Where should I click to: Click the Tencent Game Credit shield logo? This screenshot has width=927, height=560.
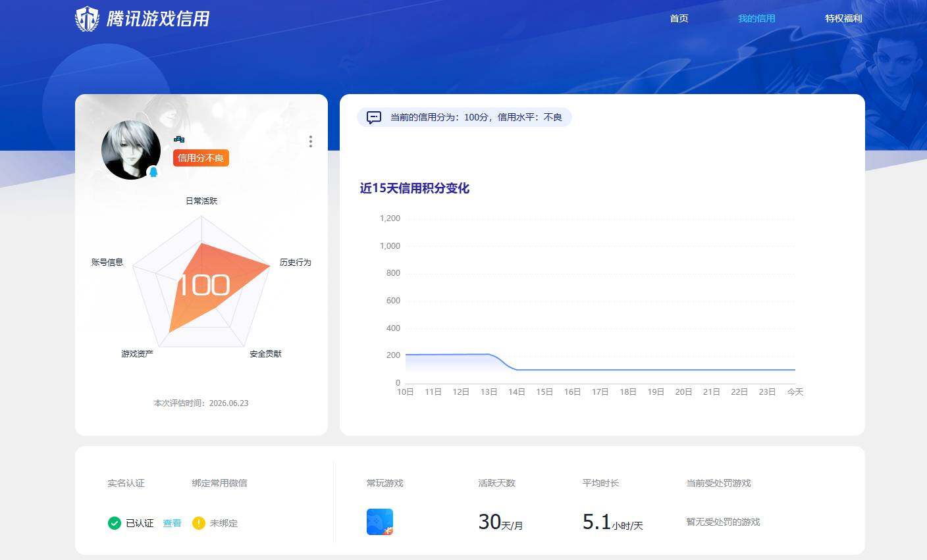(87, 18)
